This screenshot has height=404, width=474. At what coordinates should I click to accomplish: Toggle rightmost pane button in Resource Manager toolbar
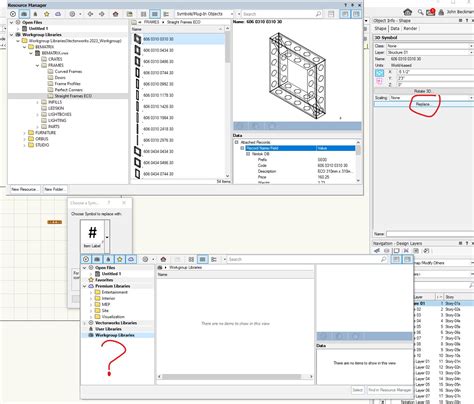(x=356, y=14)
